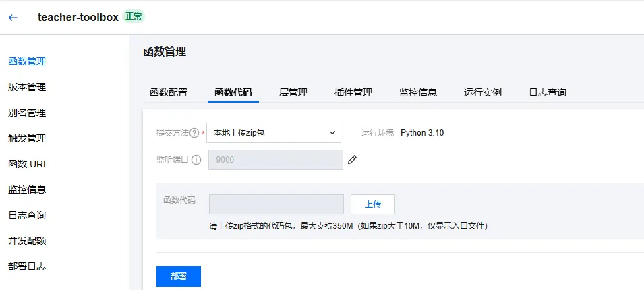Open 日志查询 in the sidebar

27,215
